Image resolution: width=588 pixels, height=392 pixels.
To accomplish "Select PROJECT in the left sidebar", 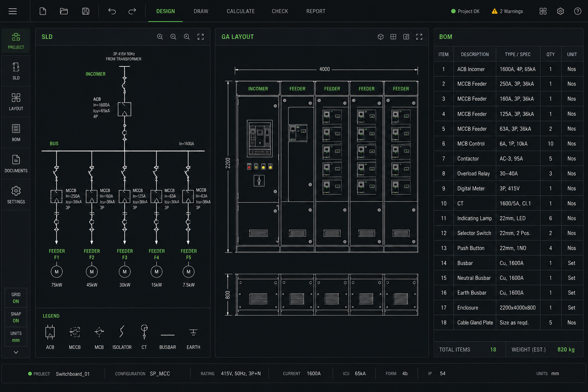I will pyautogui.click(x=16, y=41).
